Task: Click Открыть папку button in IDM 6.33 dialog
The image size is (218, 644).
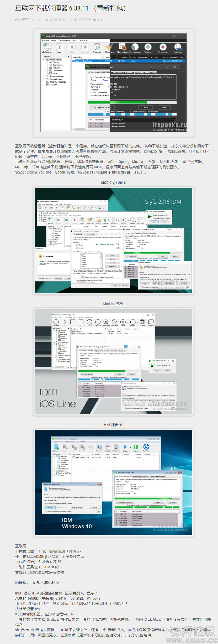Action: [x=77, y=508]
